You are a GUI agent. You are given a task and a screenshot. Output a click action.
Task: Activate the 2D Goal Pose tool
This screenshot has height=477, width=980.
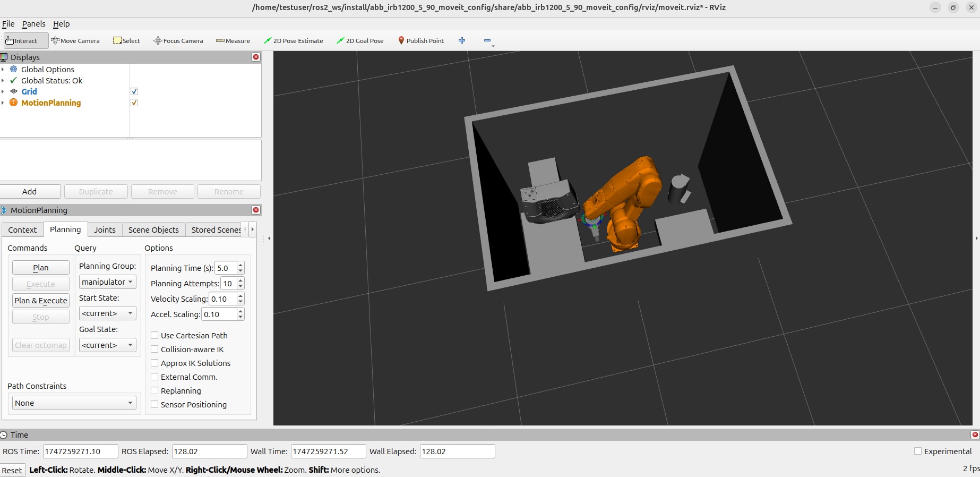(x=360, y=41)
